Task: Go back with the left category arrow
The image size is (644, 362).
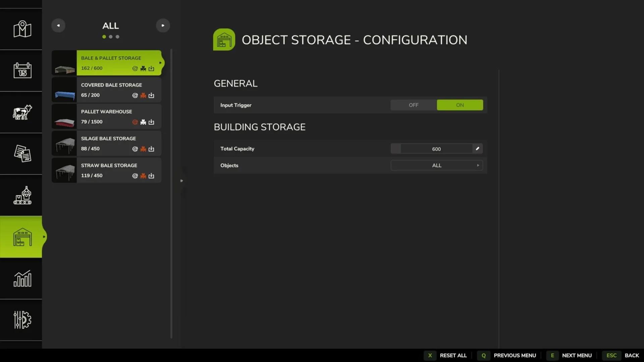Action: click(58, 25)
